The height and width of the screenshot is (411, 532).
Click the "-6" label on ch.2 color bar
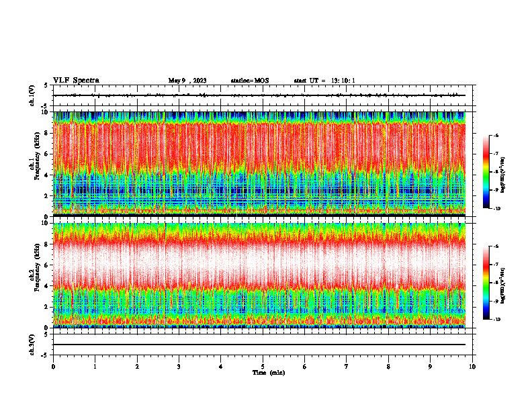496,246
